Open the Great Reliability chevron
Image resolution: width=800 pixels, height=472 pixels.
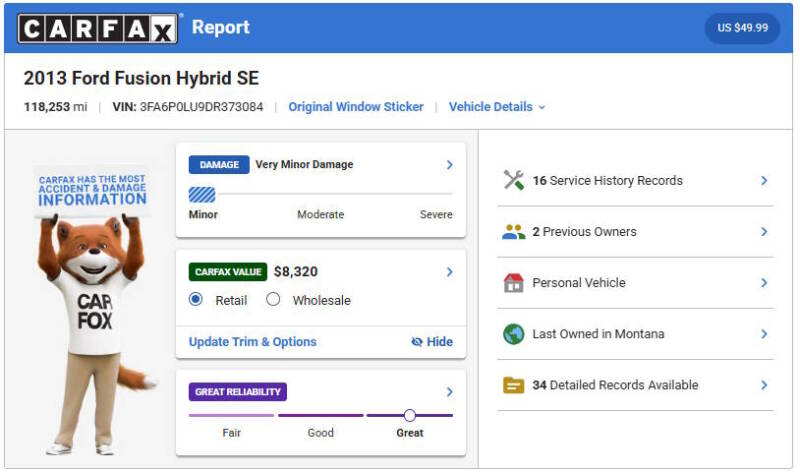(449, 392)
